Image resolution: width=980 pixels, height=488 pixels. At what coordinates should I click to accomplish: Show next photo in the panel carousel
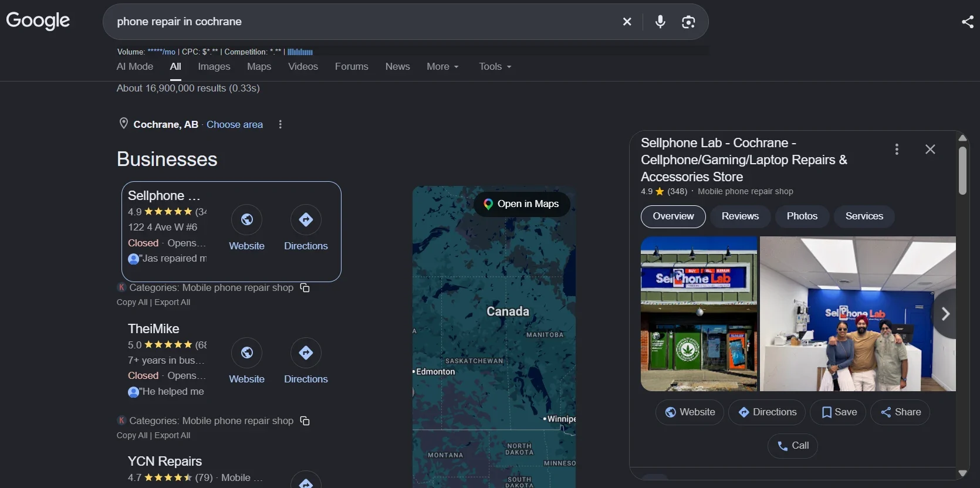pos(945,314)
